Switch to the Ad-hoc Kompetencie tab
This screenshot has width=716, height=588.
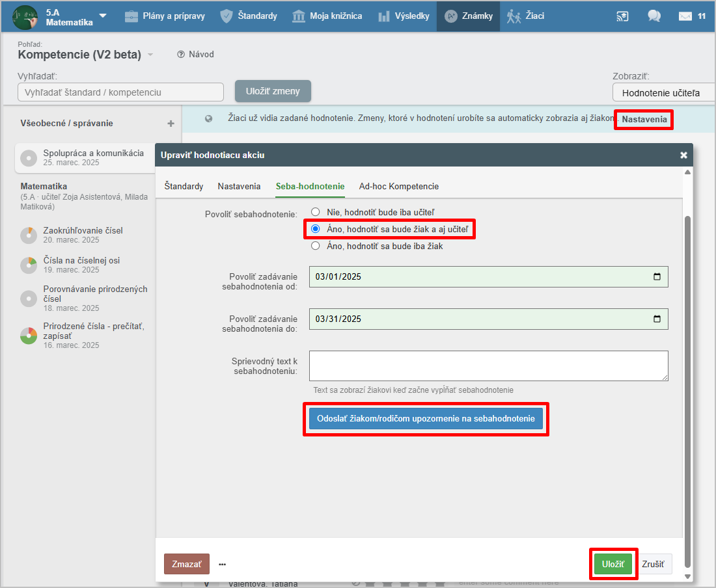coord(398,187)
